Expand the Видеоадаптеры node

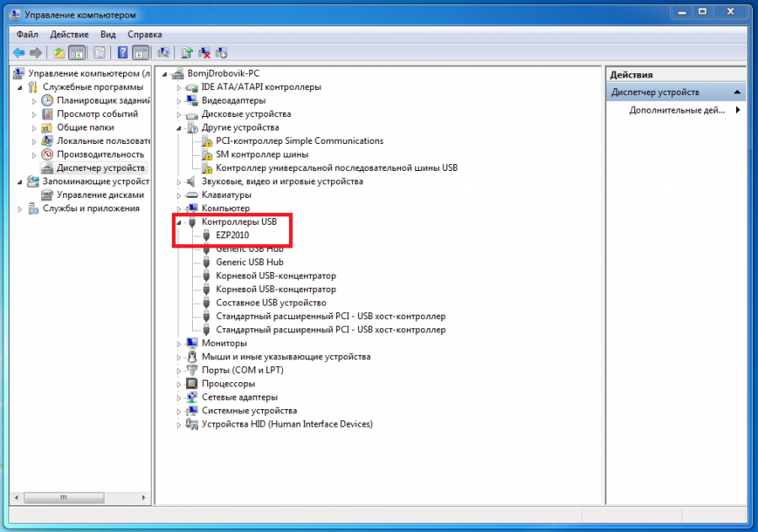[x=179, y=100]
